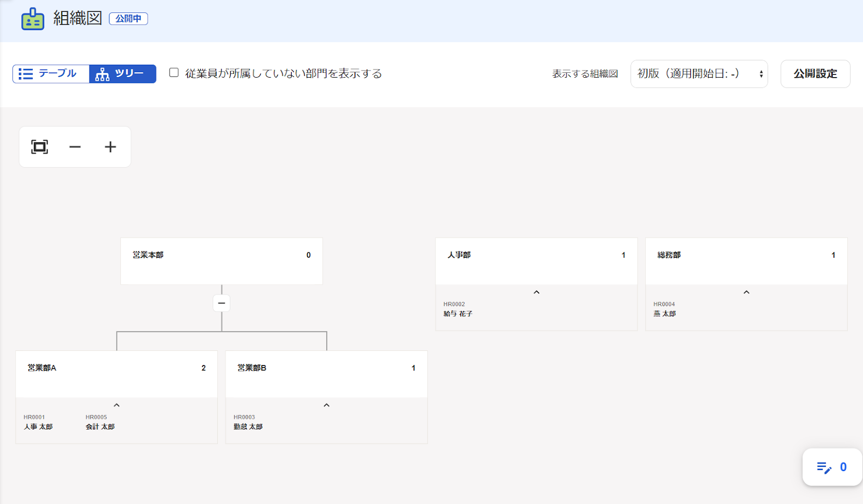The width and height of the screenshot is (863, 504).
Task: Click member count 2 on 営業部A
Action: [203, 368]
